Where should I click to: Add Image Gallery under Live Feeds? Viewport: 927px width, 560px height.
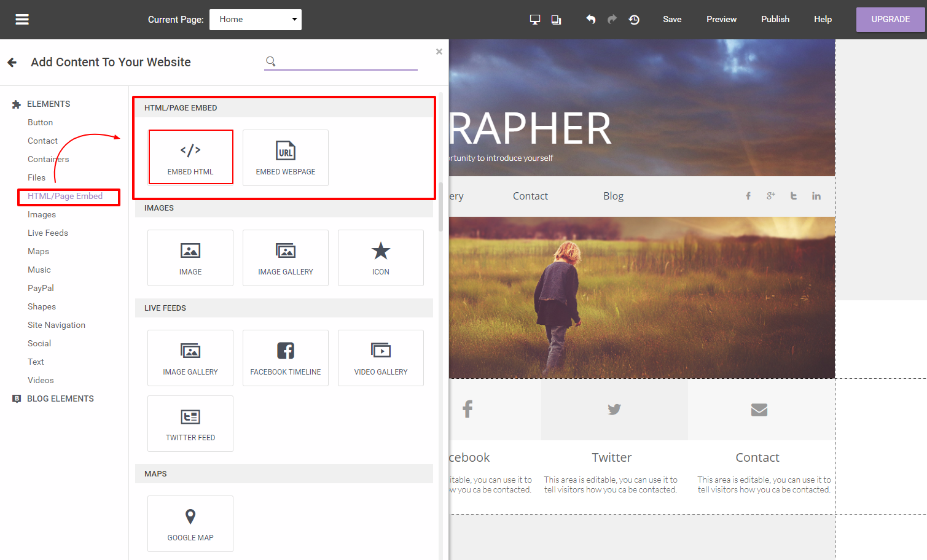[190, 358]
